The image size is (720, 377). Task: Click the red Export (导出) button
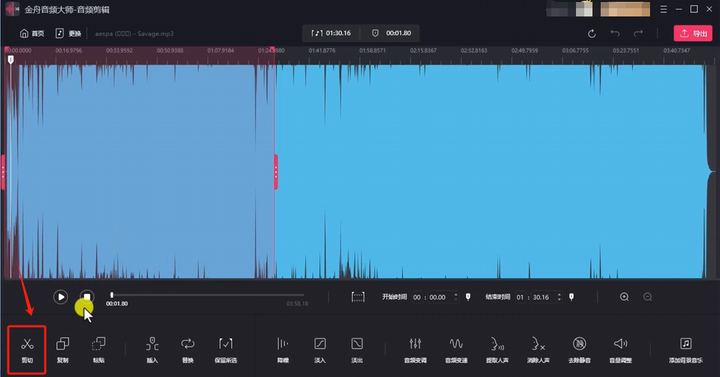point(693,34)
